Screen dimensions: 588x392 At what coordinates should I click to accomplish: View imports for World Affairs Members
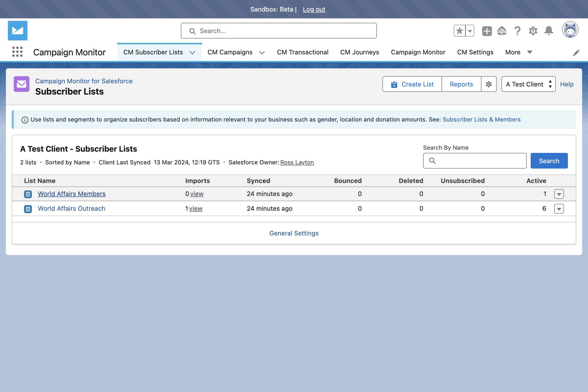tap(197, 194)
